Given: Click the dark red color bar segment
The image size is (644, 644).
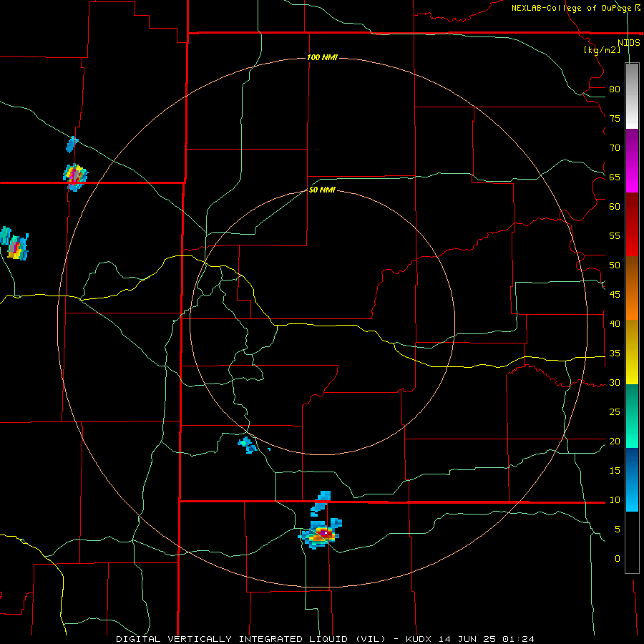Looking at the screenshot, I should coord(632,224).
